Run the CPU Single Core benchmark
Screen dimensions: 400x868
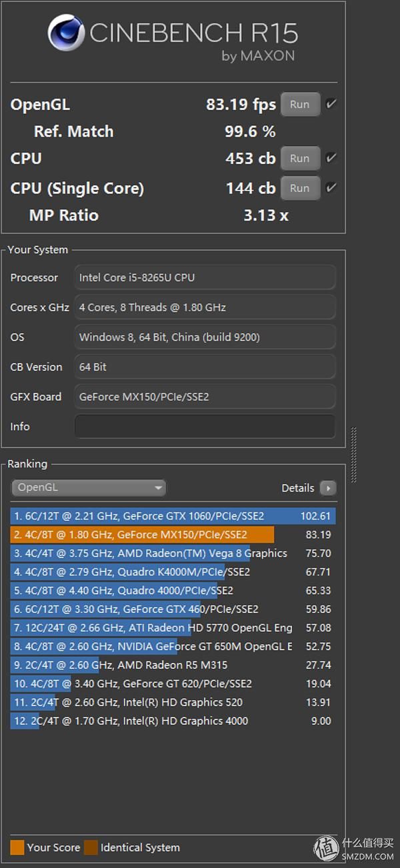click(x=300, y=188)
